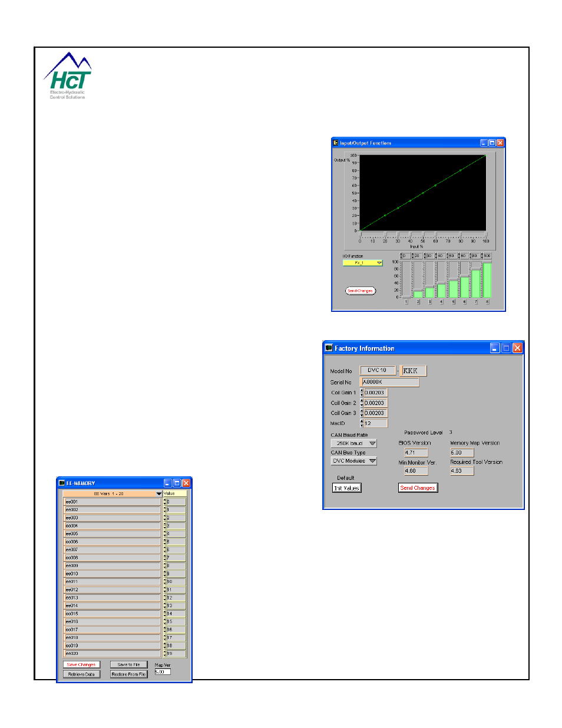The height and width of the screenshot is (728, 562).
Task: Click the Coil Gain 1 stepper arrows
Action: [x=362, y=393]
